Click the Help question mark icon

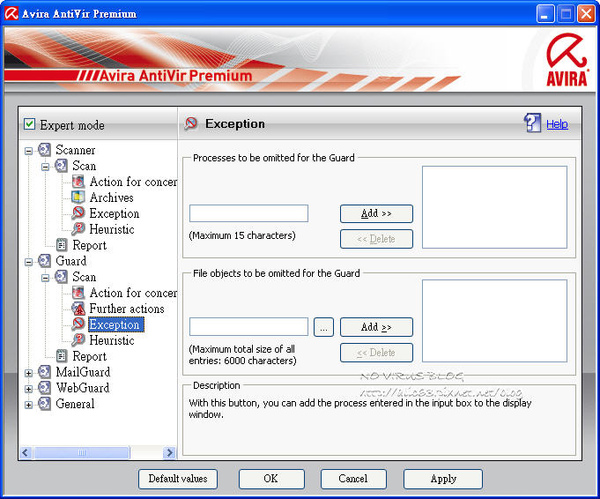532,123
